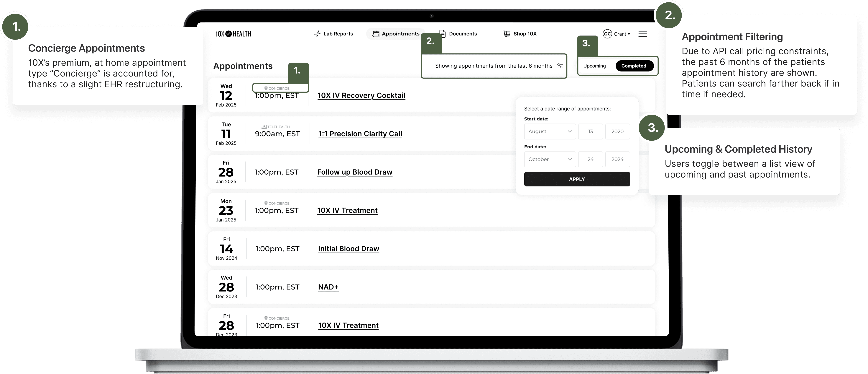Click the end date day field 24
The height and width of the screenshot is (374, 868).
click(590, 159)
